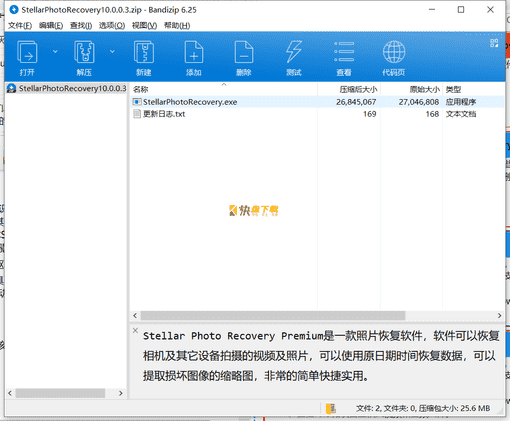Image resolution: width=510 pixels, height=421 pixels.
Task: Minimize the Bandizip window
Action: [432, 10]
